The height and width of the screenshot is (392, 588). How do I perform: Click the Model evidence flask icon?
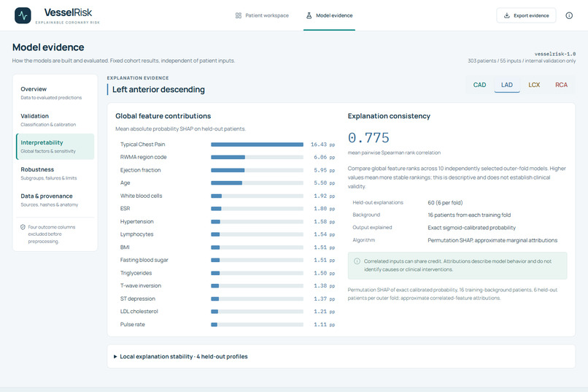(309, 15)
